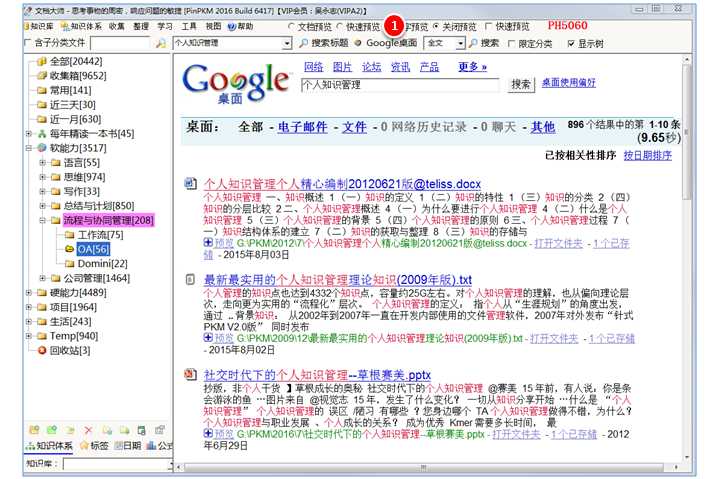Tick the 限定分类 checkbox
Viewport: 720px width, 479px height.
pyautogui.click(x=512, y=44)
